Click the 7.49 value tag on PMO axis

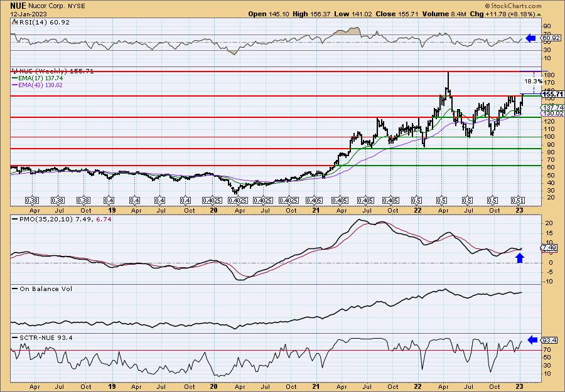point(550,248)
